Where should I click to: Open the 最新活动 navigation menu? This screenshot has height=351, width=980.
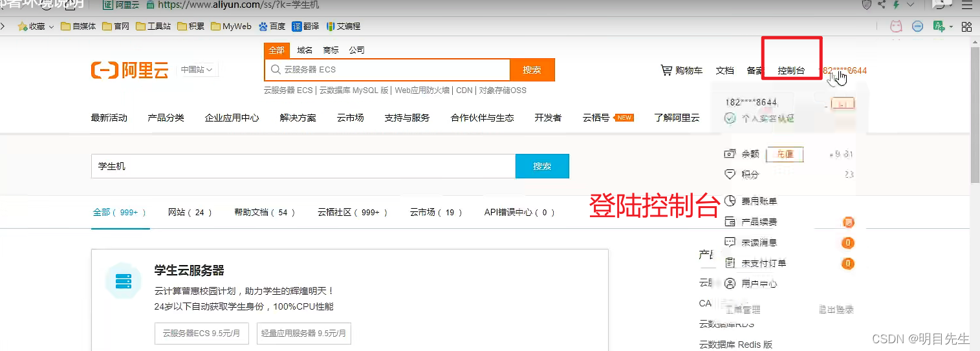pyautogui.click(x=109, y=118)
